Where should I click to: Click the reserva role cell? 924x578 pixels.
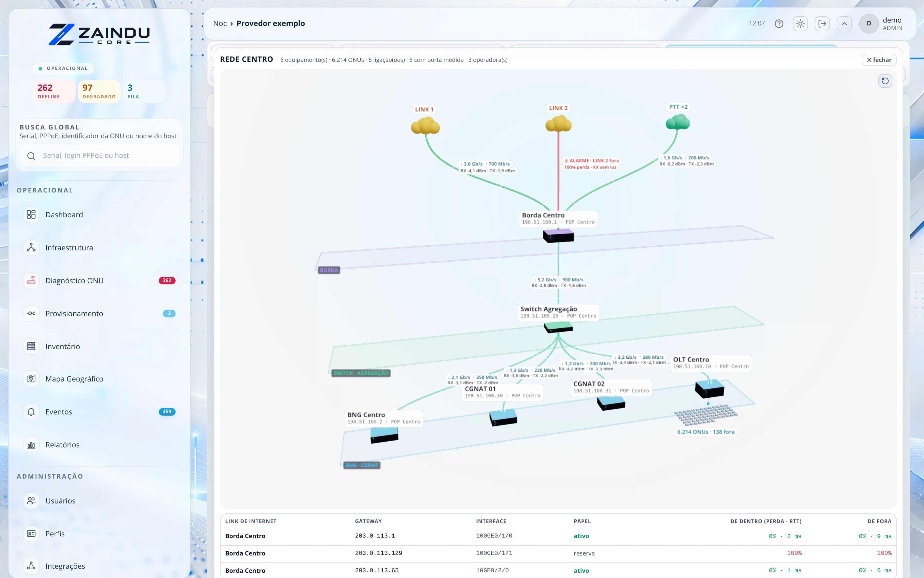(584, 553)
